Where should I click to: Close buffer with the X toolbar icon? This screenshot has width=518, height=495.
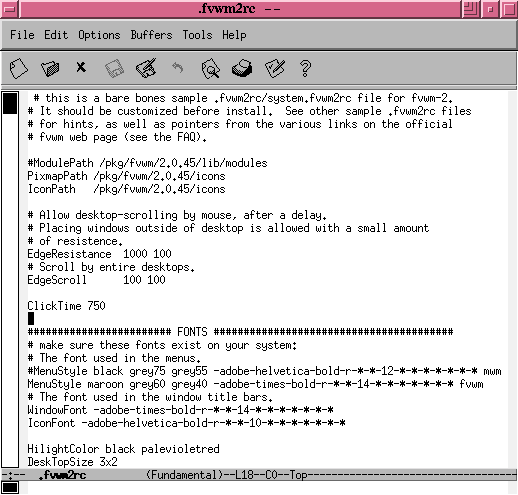coord(81,67)
